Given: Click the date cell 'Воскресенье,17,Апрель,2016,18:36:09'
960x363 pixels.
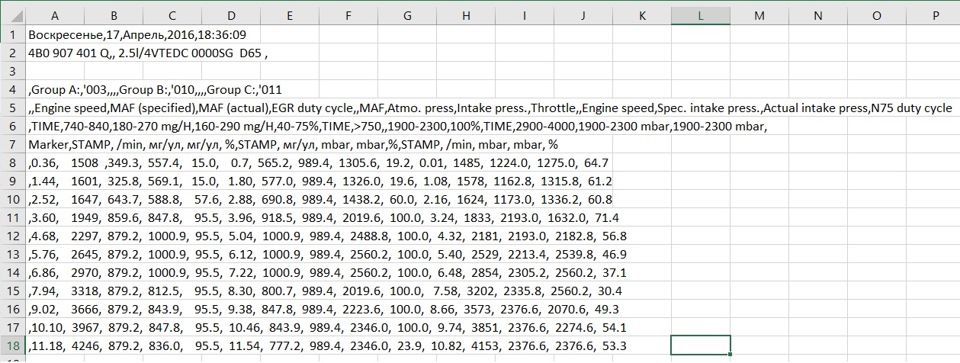Looking at the screenshot, I should pyautogui.click(x=137, y=35).
